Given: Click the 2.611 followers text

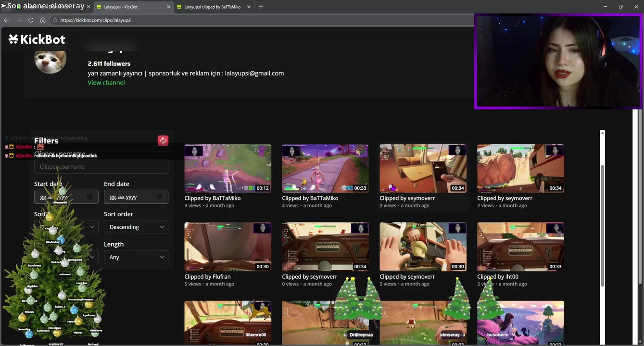Looking at the screenshot, I should click(x=109, y=63).
